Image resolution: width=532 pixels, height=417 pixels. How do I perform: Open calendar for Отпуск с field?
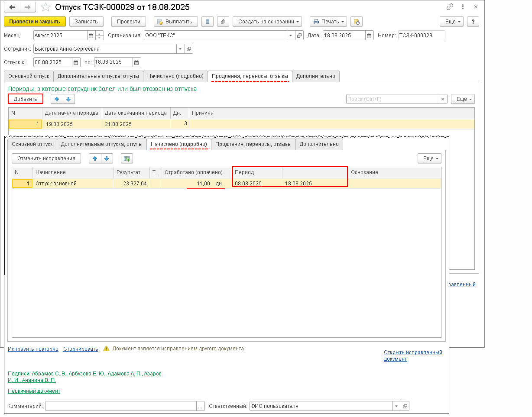[x=76, y=62]
